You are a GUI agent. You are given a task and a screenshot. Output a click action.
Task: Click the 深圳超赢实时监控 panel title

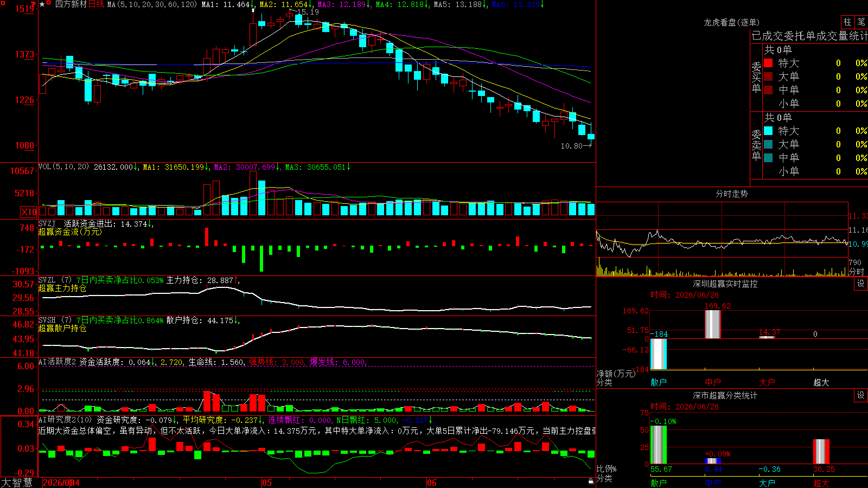pyautogui.click(x=725, y=284)
